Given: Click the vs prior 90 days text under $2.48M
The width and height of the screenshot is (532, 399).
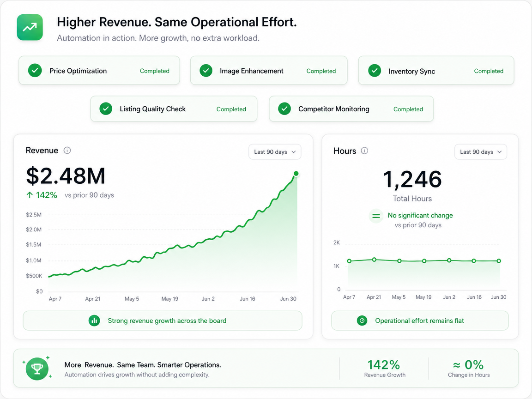Looking at the screenshot, I should click(89, 195).
